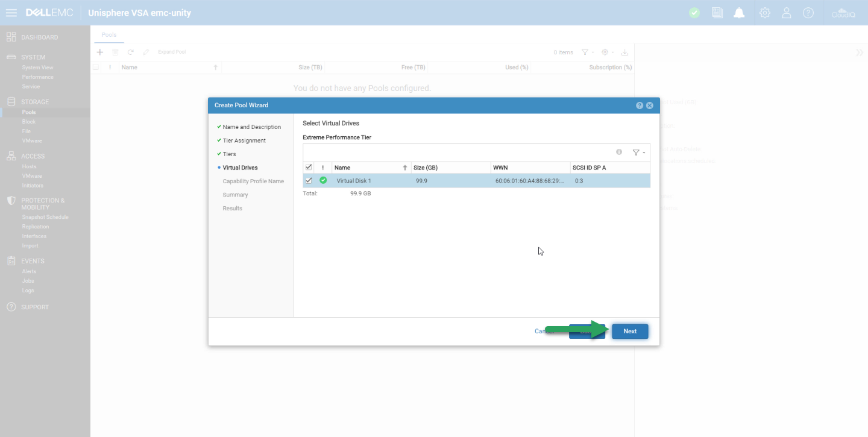Open Alerts under Events
The image size is (868, 437).
click(29, 271)
